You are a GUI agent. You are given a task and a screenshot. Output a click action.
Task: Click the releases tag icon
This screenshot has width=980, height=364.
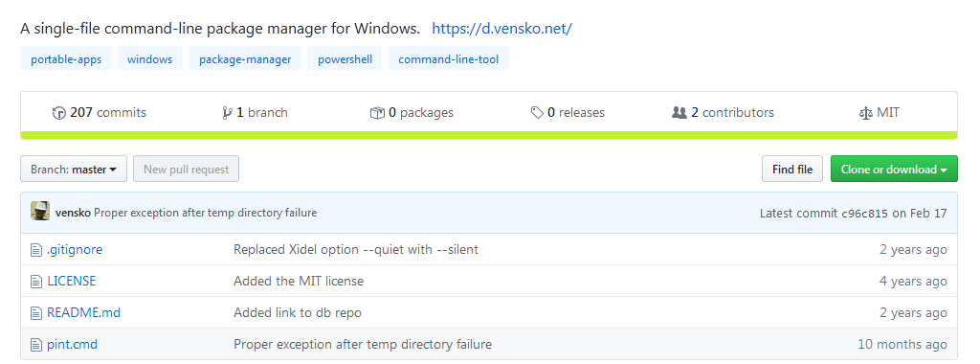(537, 113)
